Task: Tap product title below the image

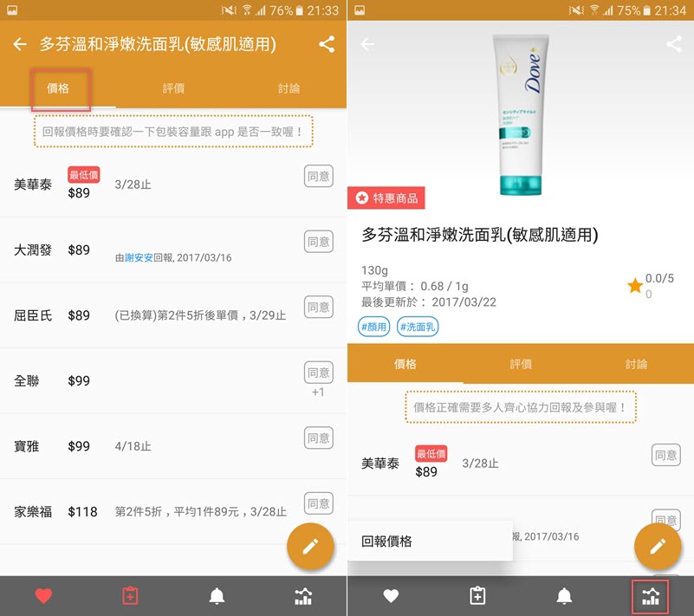Action: 480,235
